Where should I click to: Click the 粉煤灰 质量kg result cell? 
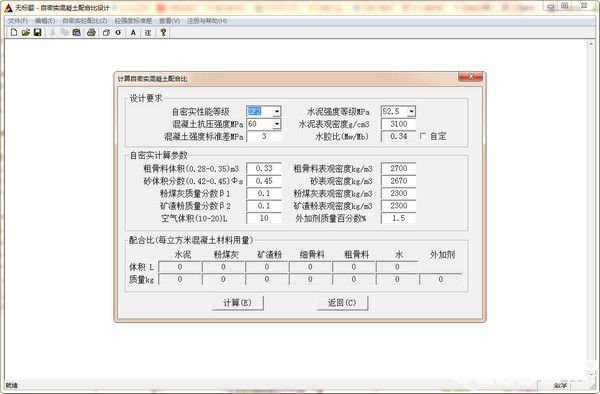coord(223,279)
